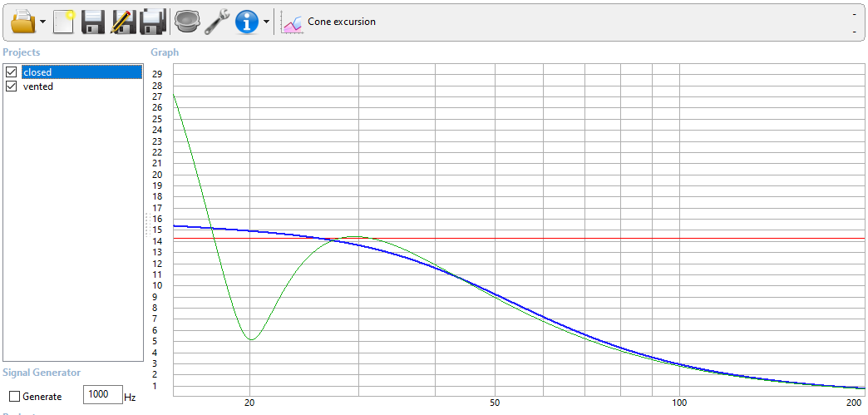Screen dimensions: 868x415
Task: Click the Graph panel heading
Action: [x=165, y=52]
